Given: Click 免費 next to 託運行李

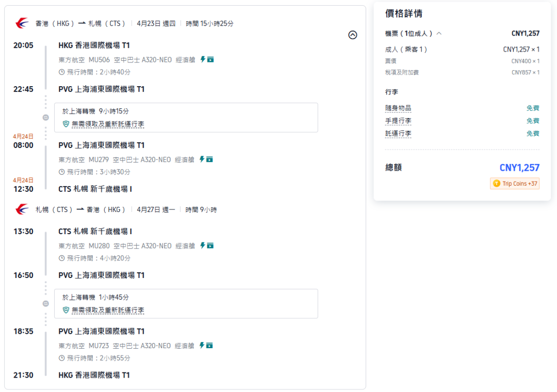Looking at the screenshot, I should (532, 133).
